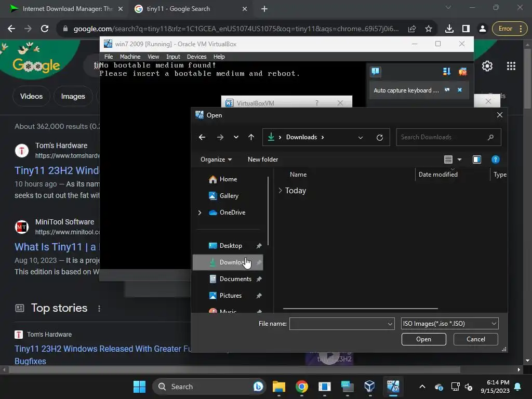Expand the Today group in the file list
This screenshot has width=532, height=399.
(280, 191)
